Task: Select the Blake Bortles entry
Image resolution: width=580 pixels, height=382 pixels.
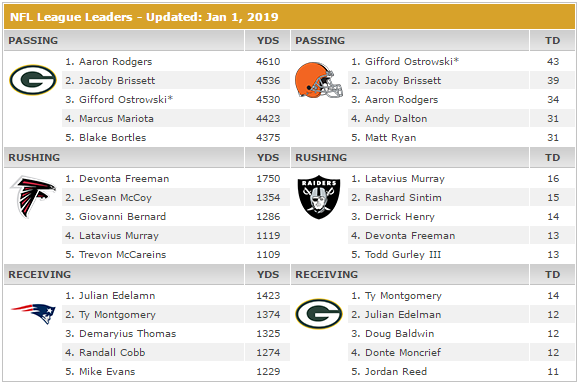Action: [x=112, y=138]
